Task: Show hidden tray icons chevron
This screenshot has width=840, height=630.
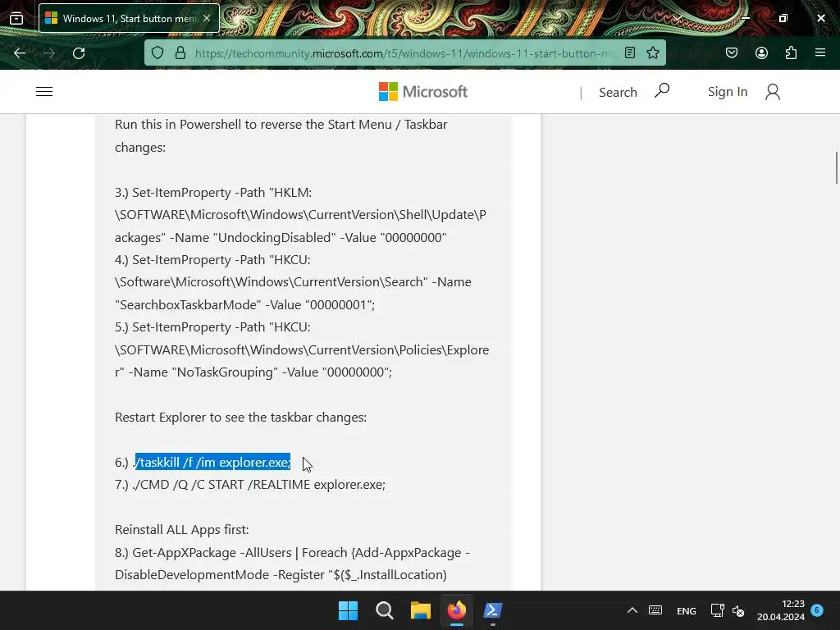Action: pyautogui.click(x=632, y=610)
